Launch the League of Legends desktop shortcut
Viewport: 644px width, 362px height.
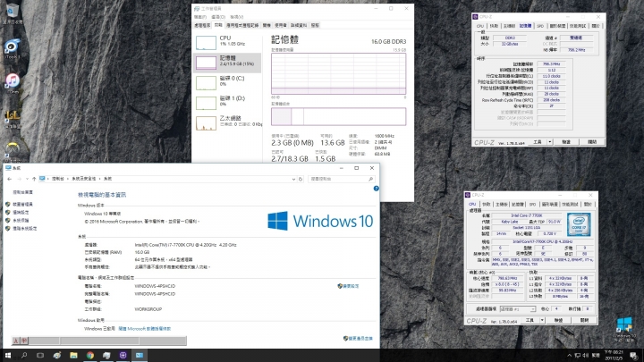13,118
